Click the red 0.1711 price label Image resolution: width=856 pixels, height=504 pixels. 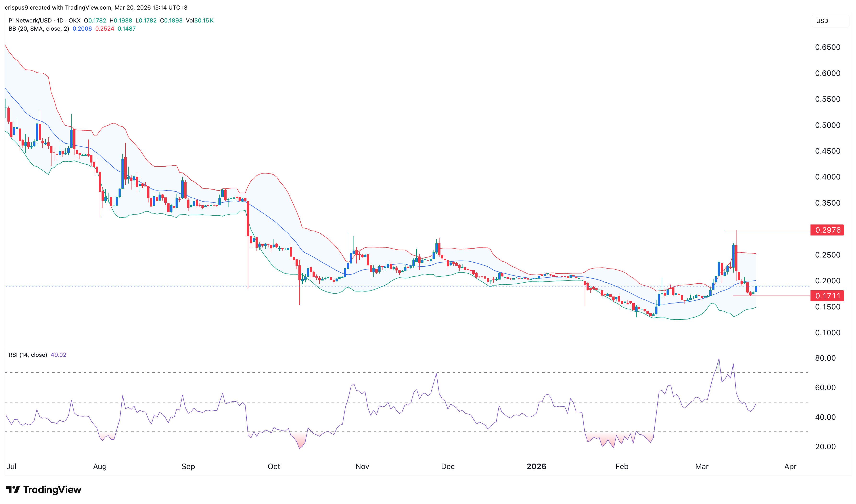pos(827,296)
